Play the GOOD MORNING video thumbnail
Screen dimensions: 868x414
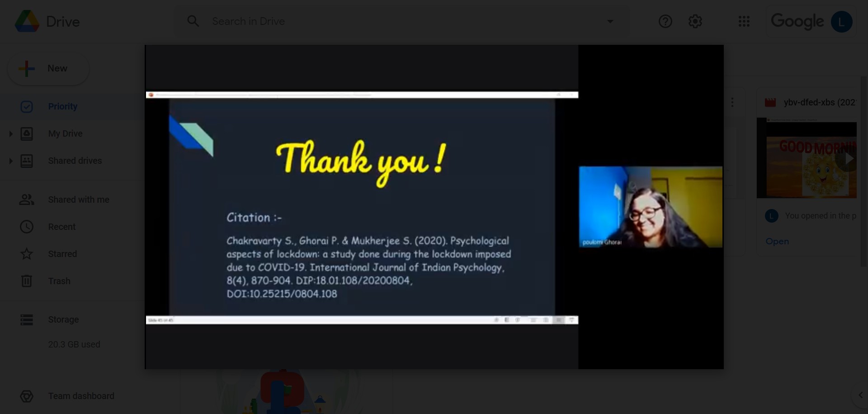[848, 158]
